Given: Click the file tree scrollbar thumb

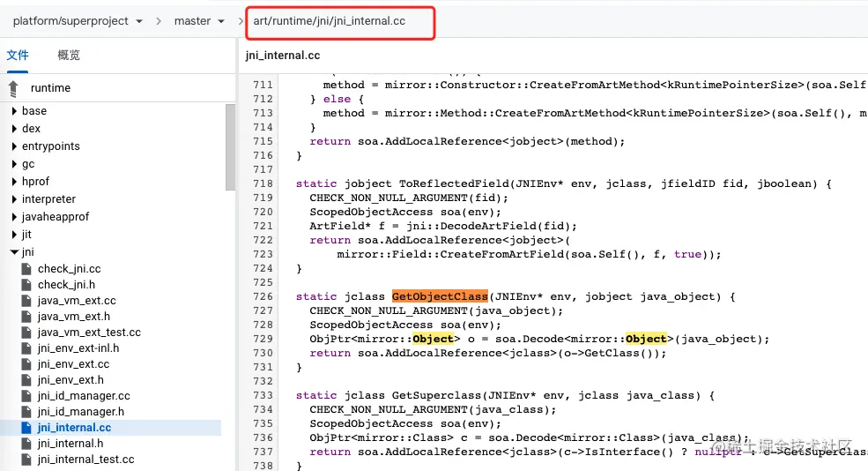Looking at the screenshot, I should (x=230, y=146).
